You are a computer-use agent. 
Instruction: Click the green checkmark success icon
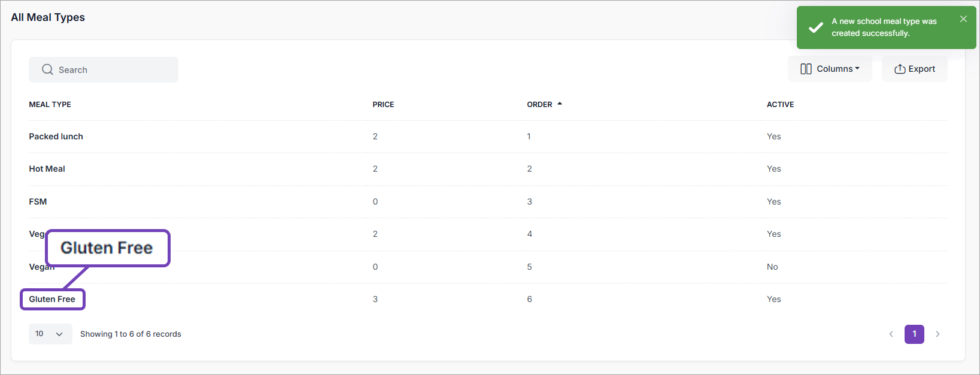[815, 28]
